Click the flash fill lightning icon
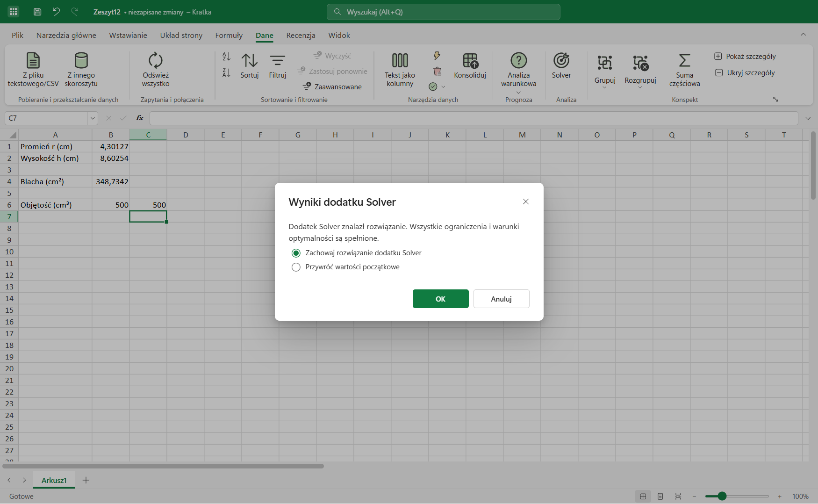This screenshot has height=504, width=818. coord(437,56)
